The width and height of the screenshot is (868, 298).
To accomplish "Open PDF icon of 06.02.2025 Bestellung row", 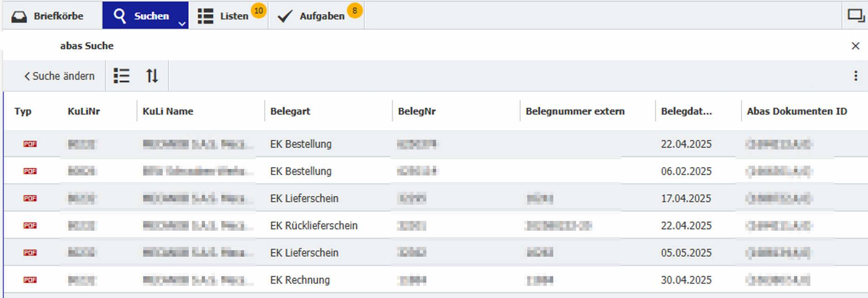I will point(30,171).
